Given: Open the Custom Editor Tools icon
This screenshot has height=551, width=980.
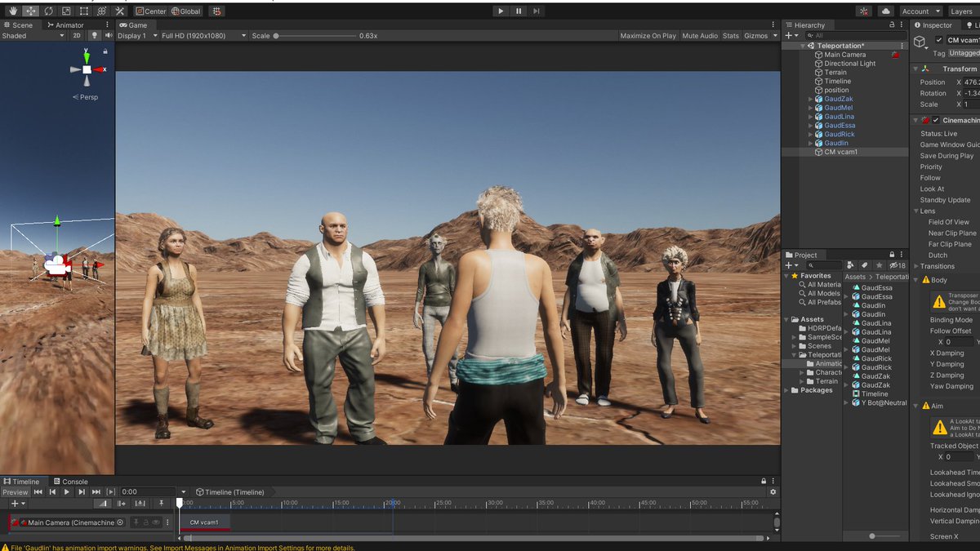Looking at the screenshot, I should (x=120, y=11).
